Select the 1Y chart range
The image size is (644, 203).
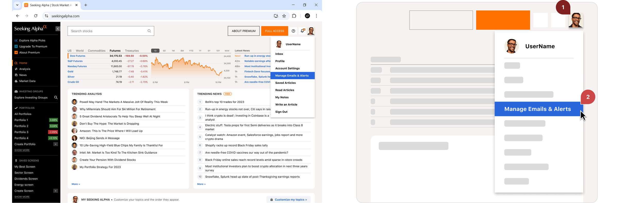[200, 51]
